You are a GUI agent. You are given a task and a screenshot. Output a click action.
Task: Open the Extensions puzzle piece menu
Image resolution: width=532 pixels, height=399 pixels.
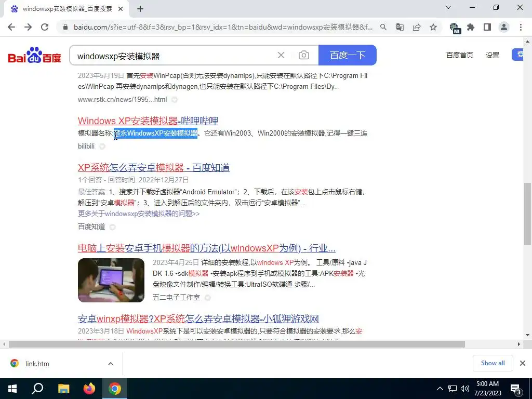(x=471, y=27)
